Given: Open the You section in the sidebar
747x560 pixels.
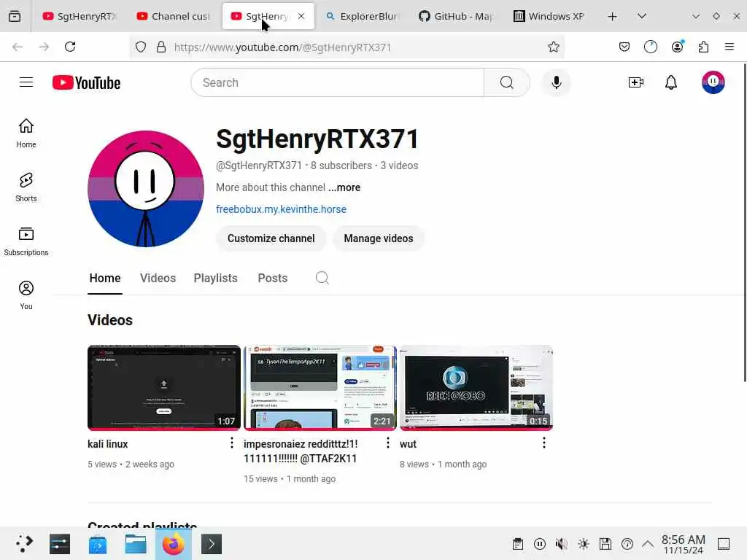Looking at the screenshot, I should click(26, 295).
